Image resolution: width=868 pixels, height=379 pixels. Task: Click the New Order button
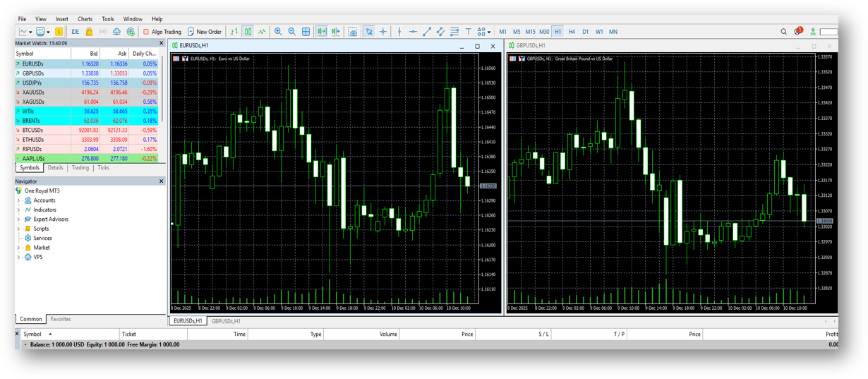pos(204,32)
